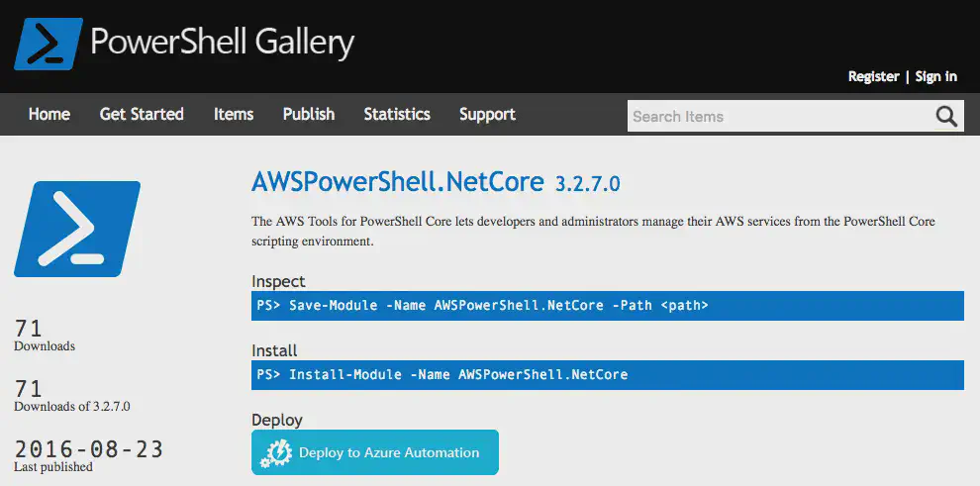This screenshot has height=486, width=980.
Task: Click the AWSPowerShell.NetCore package title
Action: (398, 182)
